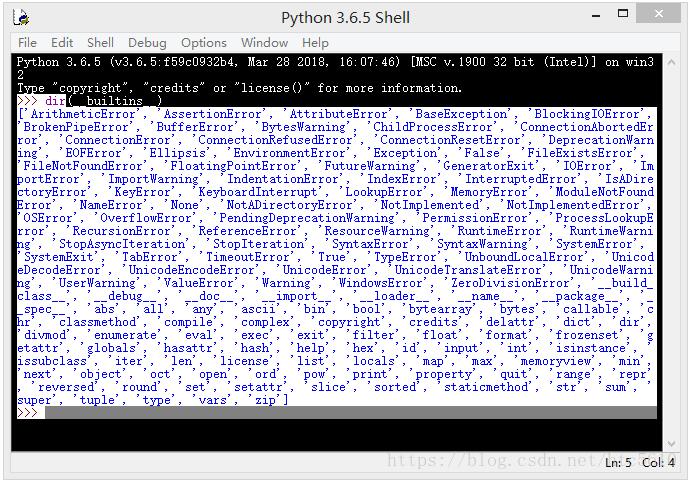This screenshot has height=483, width=689.
Task: Click 'GeneratorExit' in the output
Action: click(489, 166)
